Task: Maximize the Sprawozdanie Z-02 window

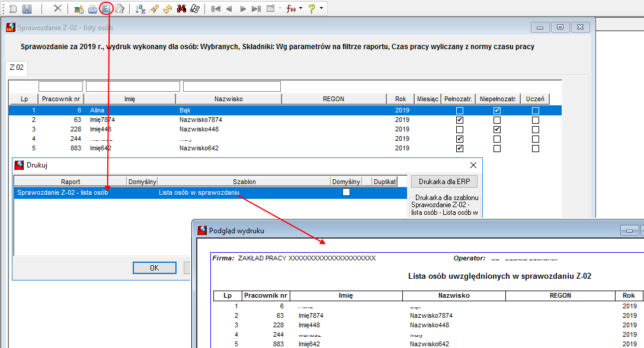Action: (x=560, y=27)
